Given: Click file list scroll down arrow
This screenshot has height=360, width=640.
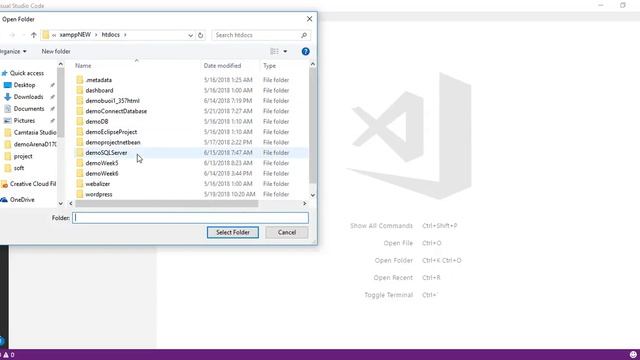Looking at the screenshot, I should tap(313, 195).
